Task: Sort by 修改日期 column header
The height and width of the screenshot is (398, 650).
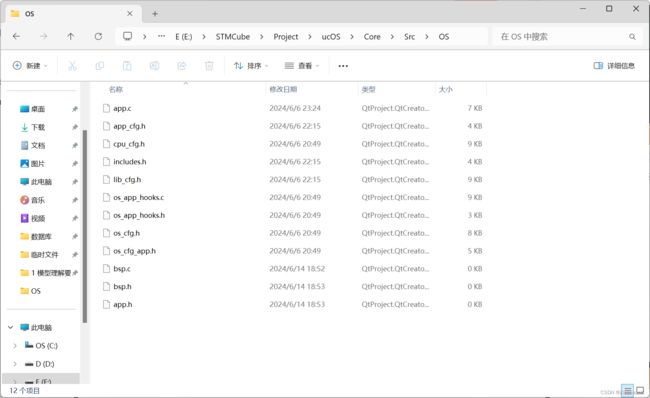Action: click(x=283, y=89)
